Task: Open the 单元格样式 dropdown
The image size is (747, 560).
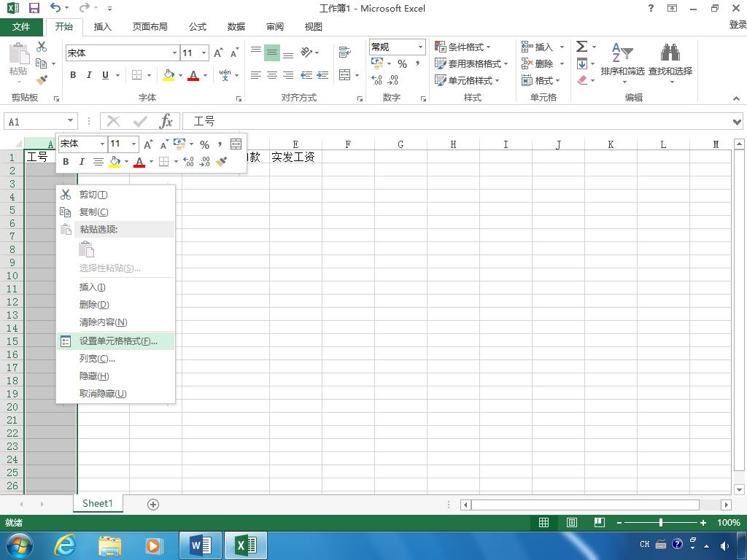Action: [x=468, y=80]
